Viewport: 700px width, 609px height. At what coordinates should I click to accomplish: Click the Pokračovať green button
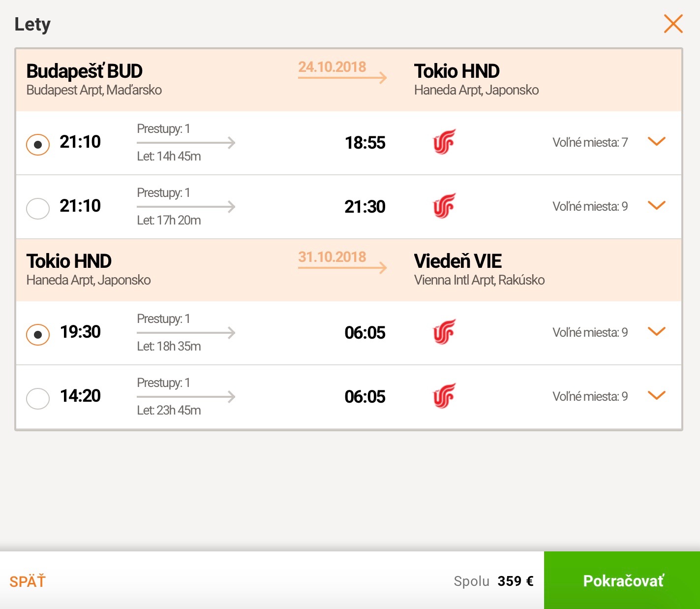pyautogui.click(x=622, y=580)
